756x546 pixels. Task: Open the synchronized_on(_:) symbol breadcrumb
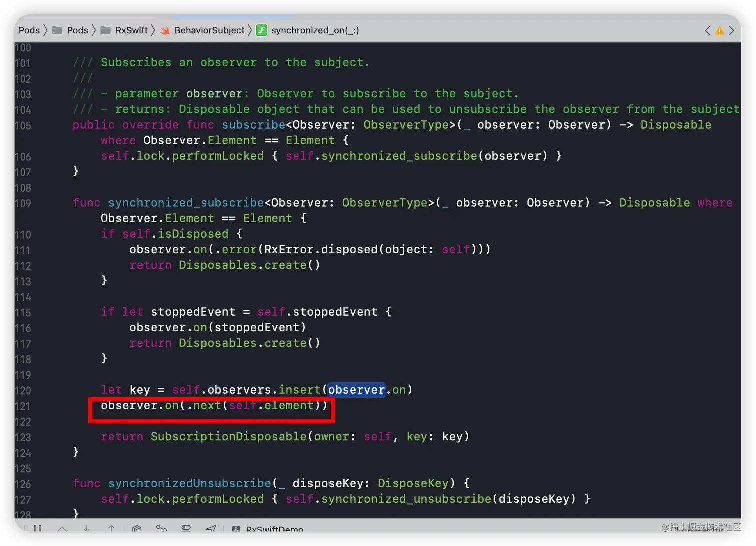[308, 30]
